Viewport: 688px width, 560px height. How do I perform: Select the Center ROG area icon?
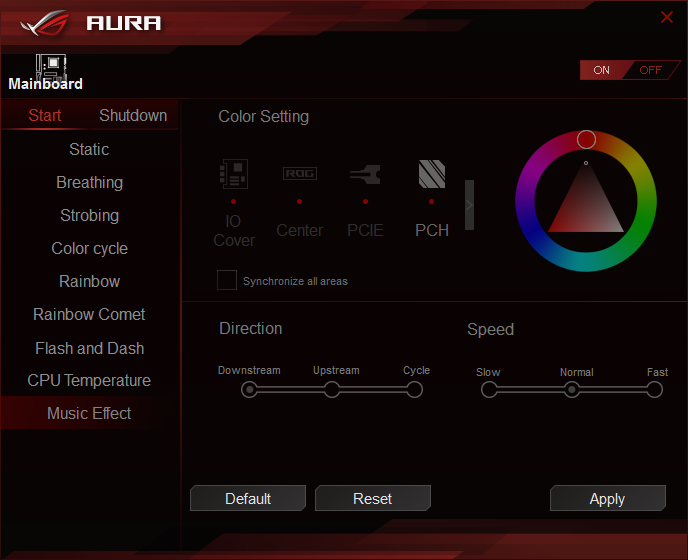point(300,173)
